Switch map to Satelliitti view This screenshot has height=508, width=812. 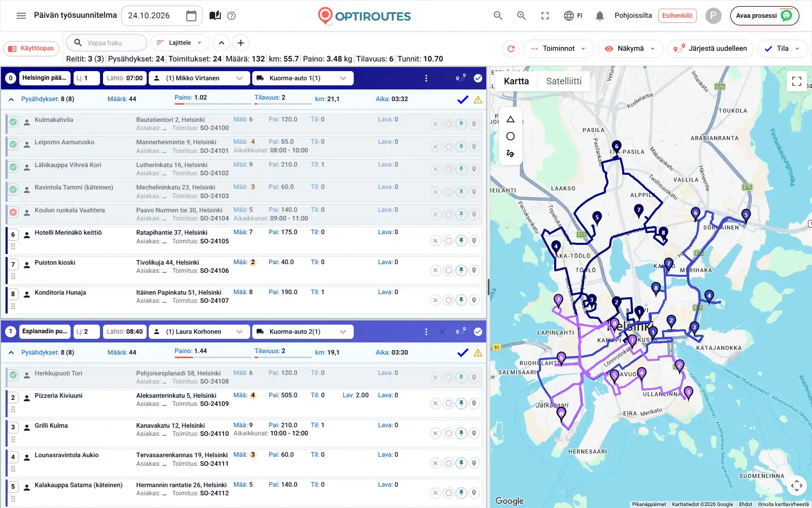(564, 81)
